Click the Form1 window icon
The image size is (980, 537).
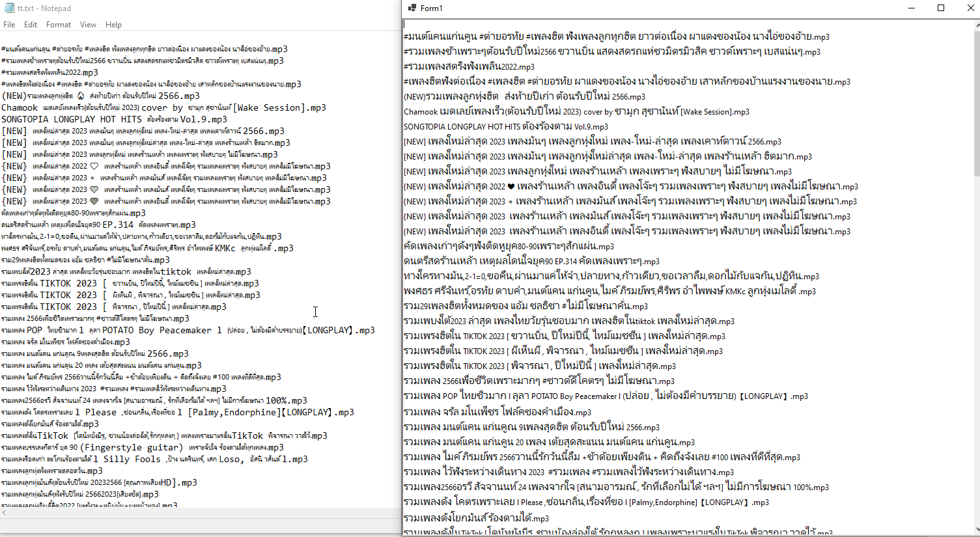412,8
